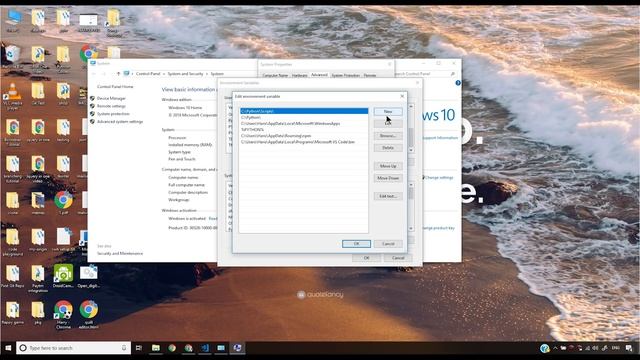Click Change settings link in System window

tap(439, 178)
